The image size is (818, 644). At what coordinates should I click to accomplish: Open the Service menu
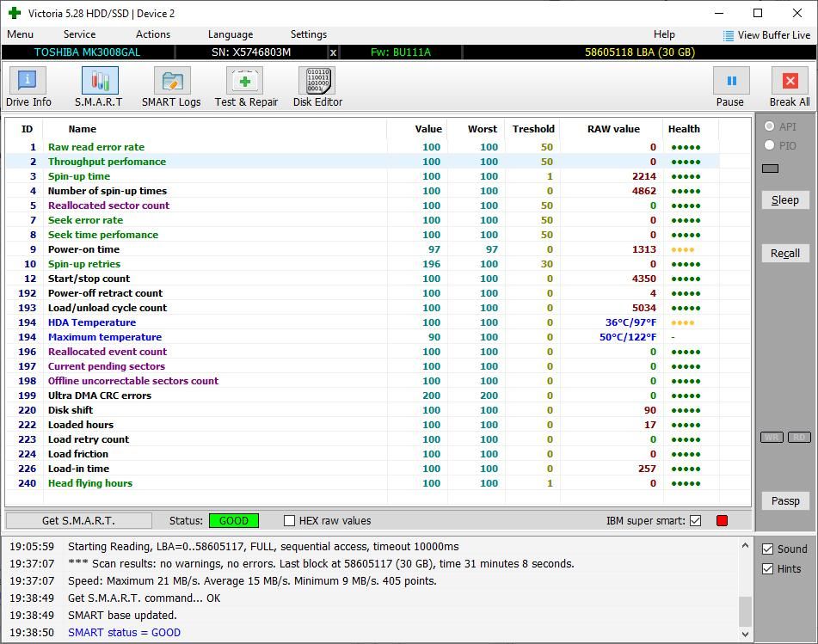click(x=79, y=34)
